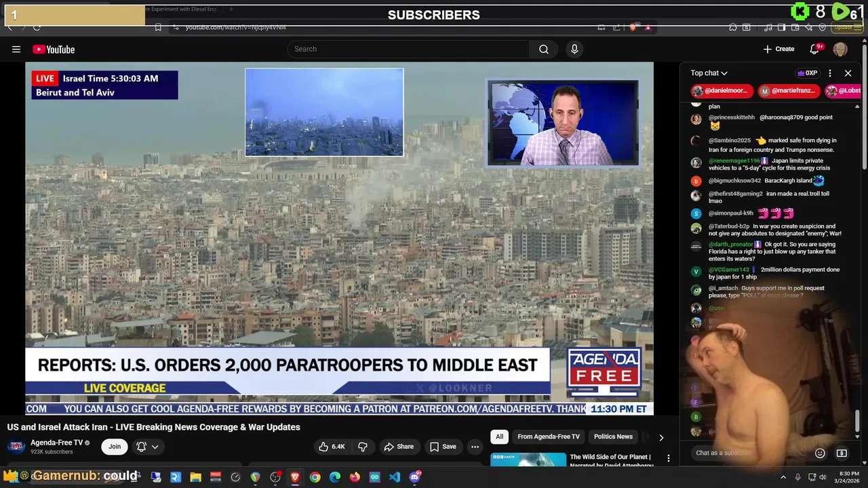Expand hidden system tray icons chevron
Screen dimensions: 868x488
coord(783,477)
